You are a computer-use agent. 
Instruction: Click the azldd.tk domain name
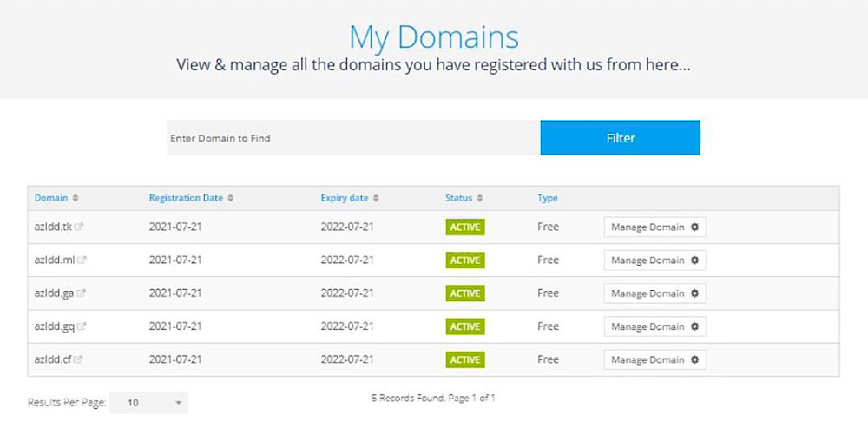tap(53, 227)
